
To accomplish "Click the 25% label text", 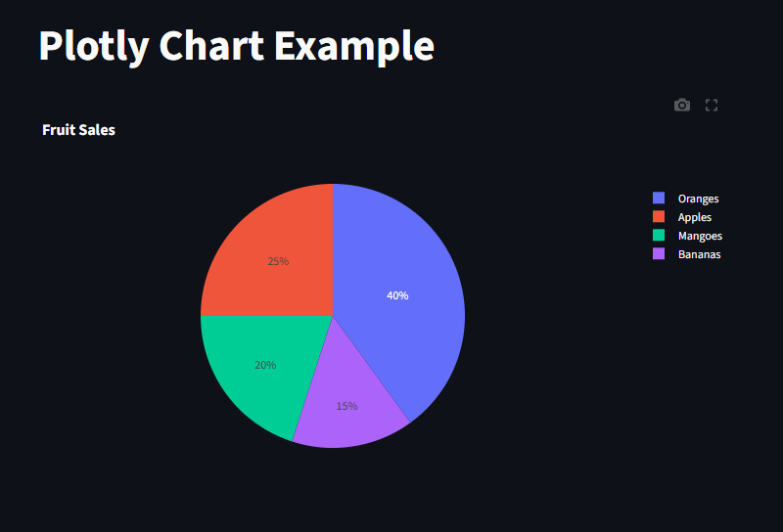I will click(x=278, y=261).
